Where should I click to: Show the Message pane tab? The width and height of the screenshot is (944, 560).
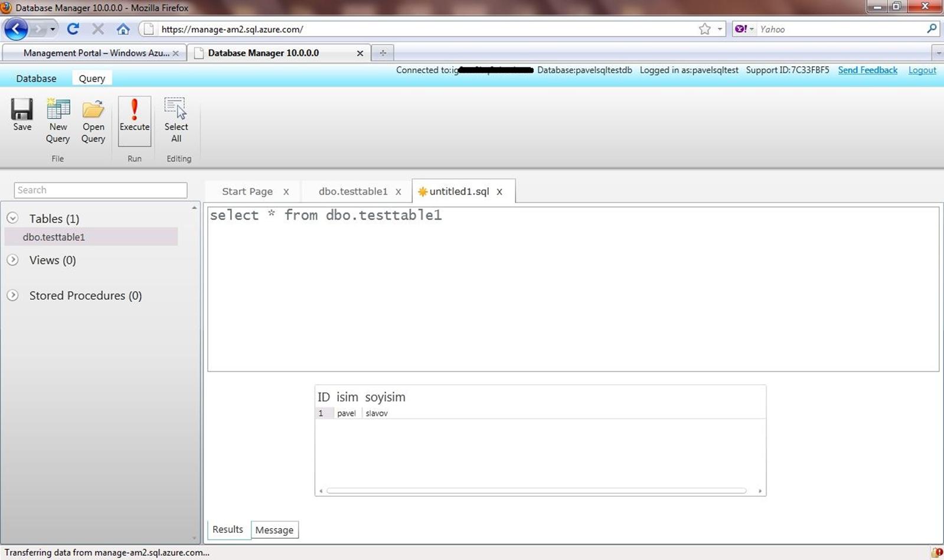pos(275,530)
